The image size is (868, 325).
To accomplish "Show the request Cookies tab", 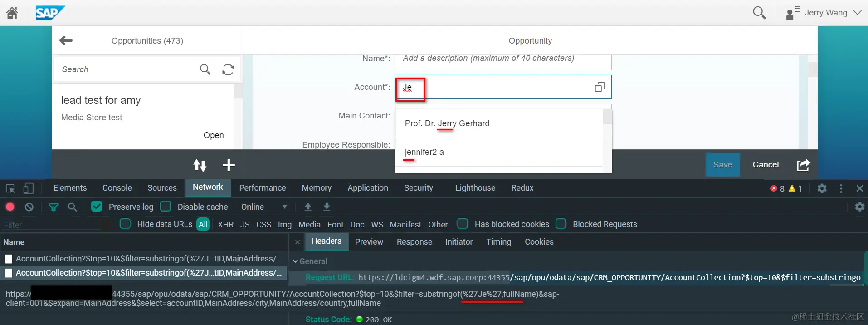I will tap(539, 242).
